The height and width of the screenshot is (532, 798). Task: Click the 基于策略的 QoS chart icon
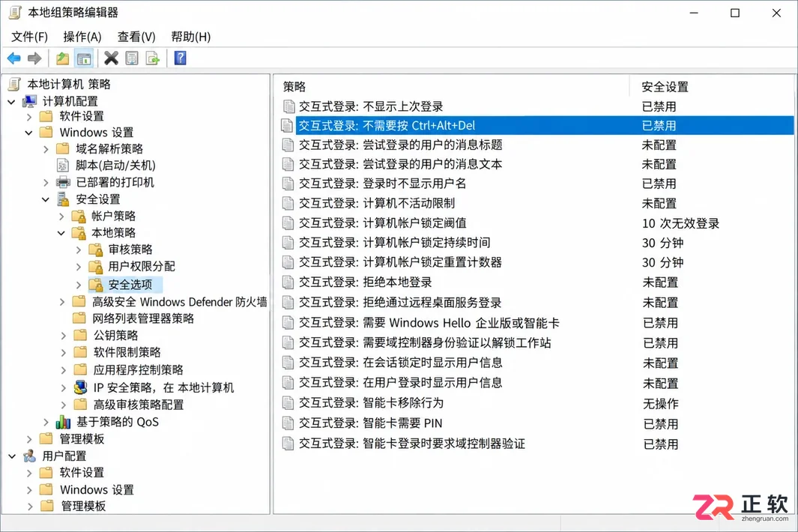click(x=63, y=422)
